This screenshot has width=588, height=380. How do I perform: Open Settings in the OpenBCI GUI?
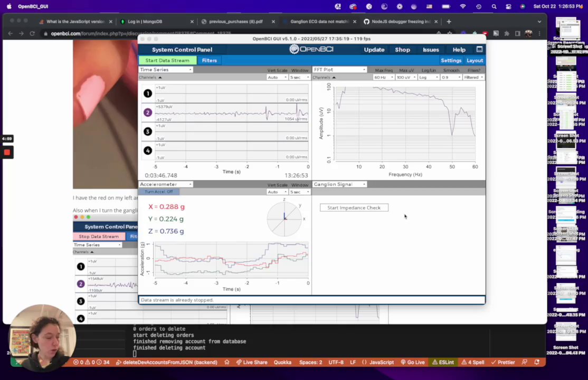click(451, 60)
